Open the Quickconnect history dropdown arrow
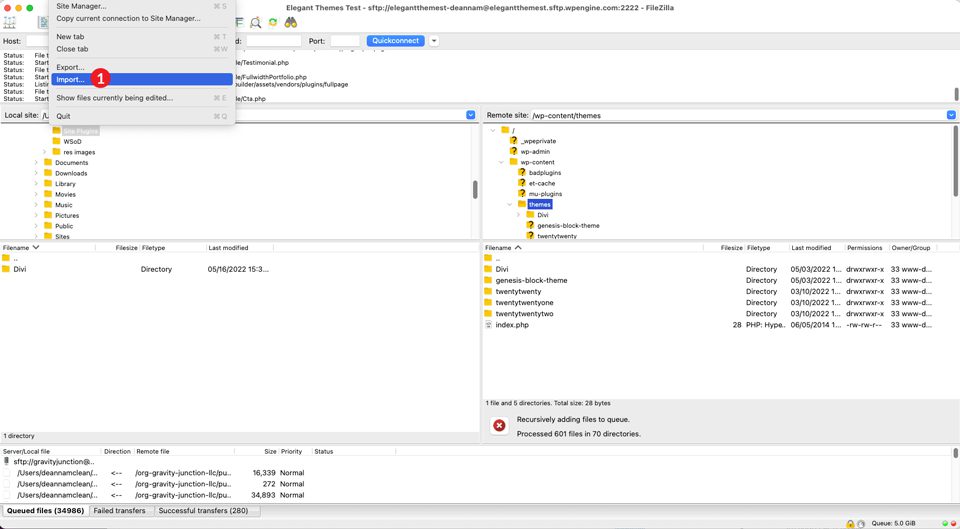Image resolution: width=960 pixels, height=529 pixels. click(434, 41)
